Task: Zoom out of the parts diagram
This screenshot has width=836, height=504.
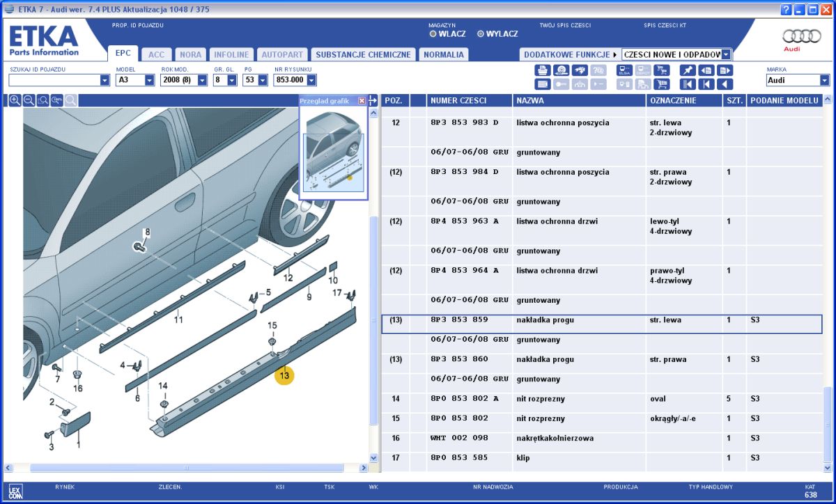Action: 29,100
